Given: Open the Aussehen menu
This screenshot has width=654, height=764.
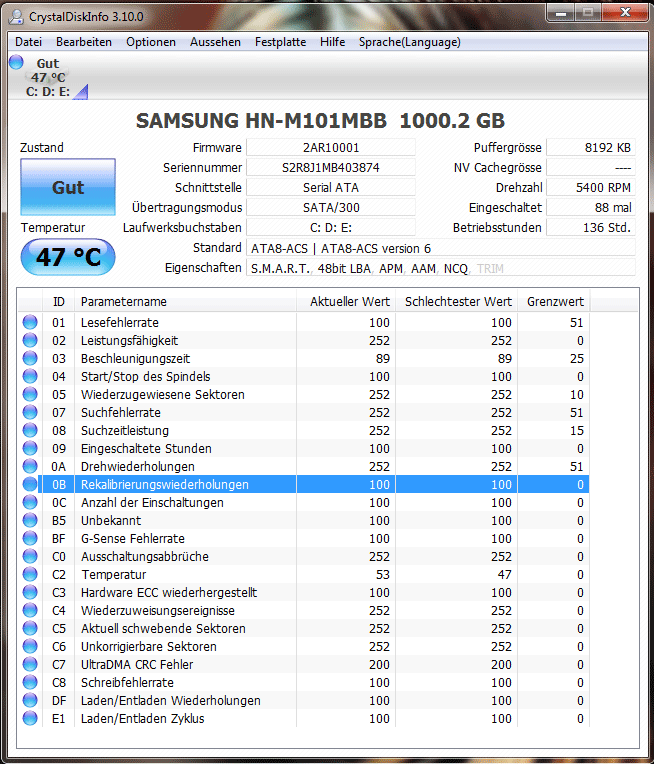Looking at the screenshot, I should 215,42.
